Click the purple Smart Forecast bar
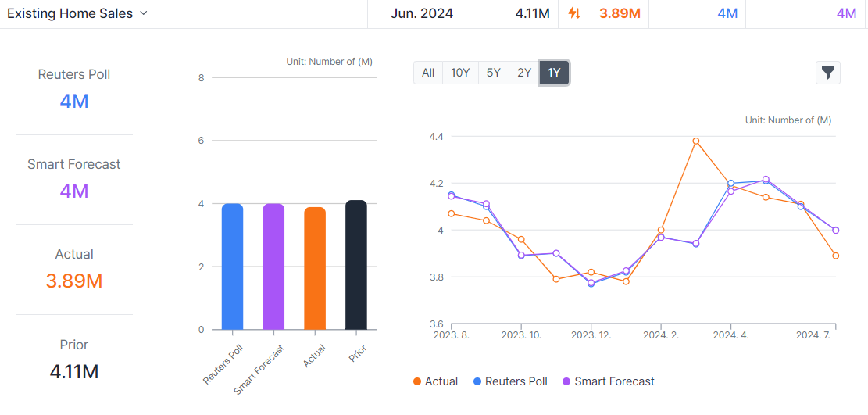868x415 pixels. pyautogui.click(x=273, y=267)
